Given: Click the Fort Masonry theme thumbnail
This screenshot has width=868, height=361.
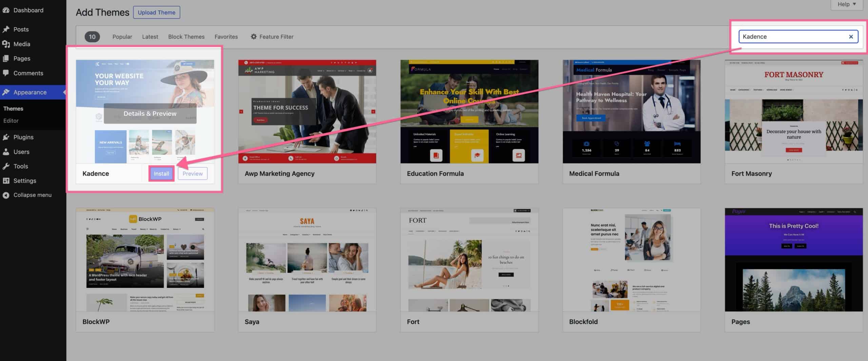Looking at the screenshot, I should click(x=793, y=112).
